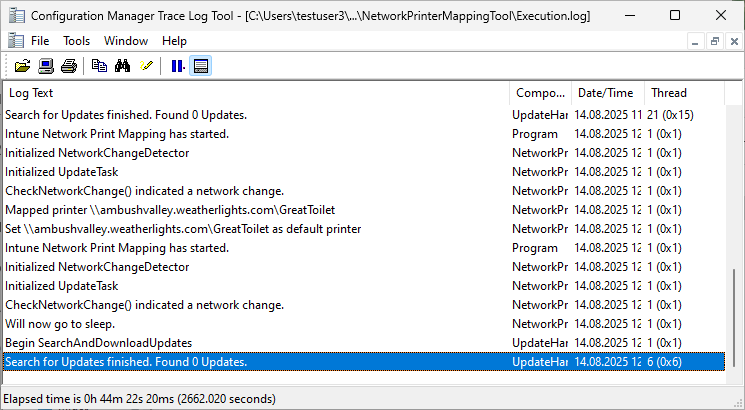Restore the inner log document window
The height and width of the screenshot is (410, 745).
point(715,41)
